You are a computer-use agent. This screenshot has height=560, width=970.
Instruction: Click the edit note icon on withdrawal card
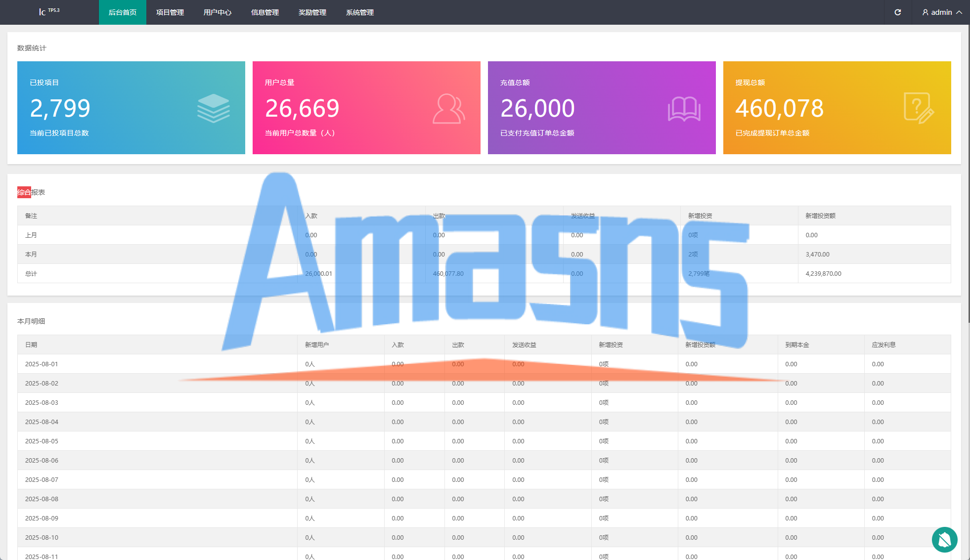pos(919,108)
